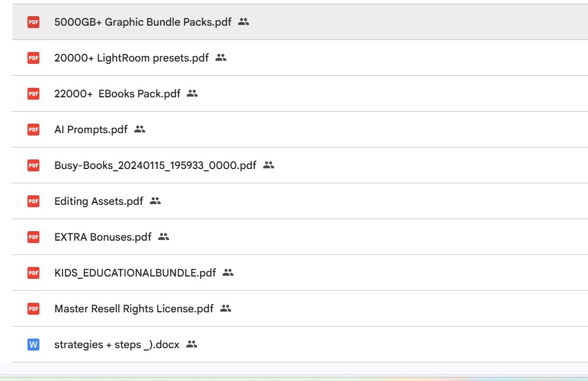Select 20000+ LightRoom presets.pdf file name
Image resolution: width=588 pixels, height=381 pixels.
click(x=131, y=58)
